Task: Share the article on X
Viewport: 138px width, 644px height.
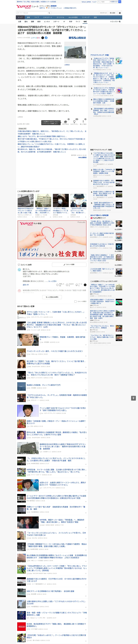Action: pos(43,38)
